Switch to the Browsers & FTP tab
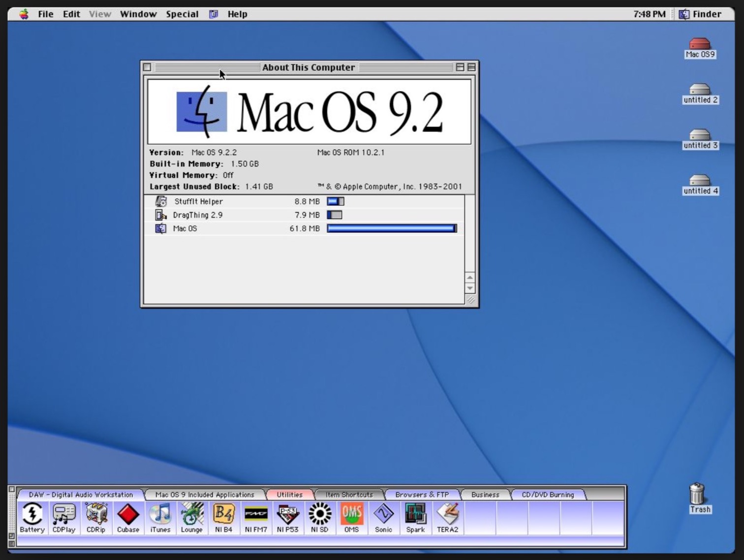The height and width of the screenshot is (560, 744). (422, 495)
